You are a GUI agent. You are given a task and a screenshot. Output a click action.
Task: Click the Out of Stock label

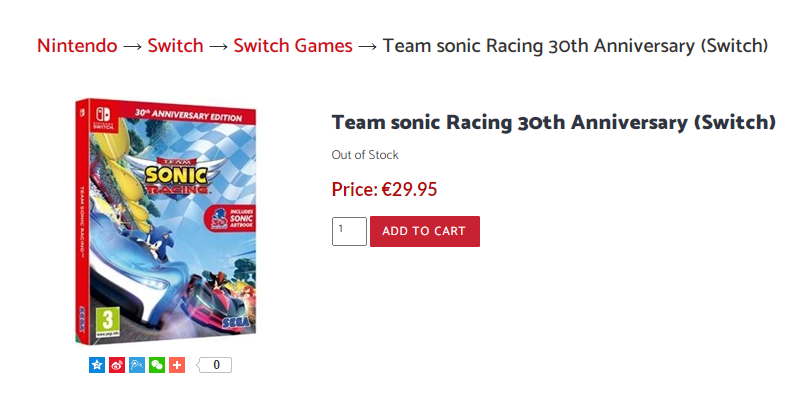(365, 155)
